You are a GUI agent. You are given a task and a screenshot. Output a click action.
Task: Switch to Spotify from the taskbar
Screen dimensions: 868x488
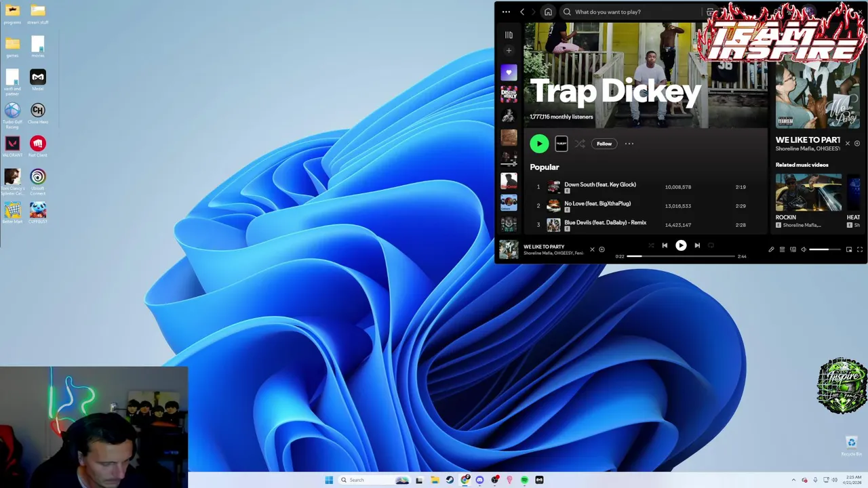(x=524, y=480)
